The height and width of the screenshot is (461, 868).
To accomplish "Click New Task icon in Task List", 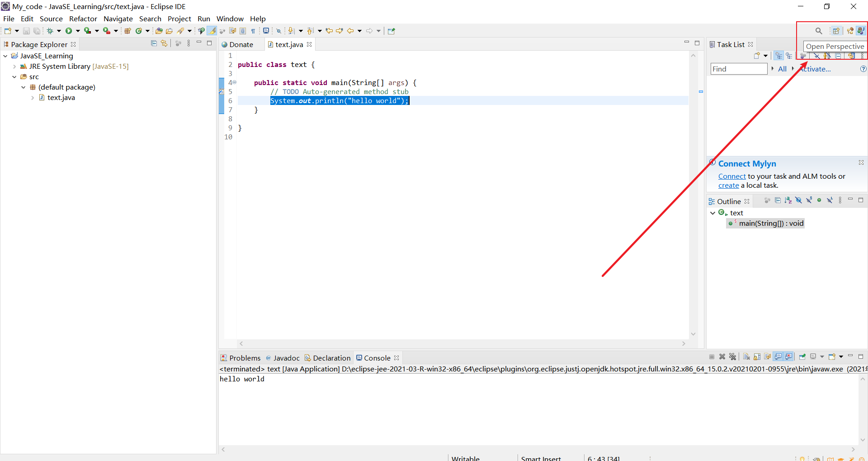I will click(x=757, y=56).
